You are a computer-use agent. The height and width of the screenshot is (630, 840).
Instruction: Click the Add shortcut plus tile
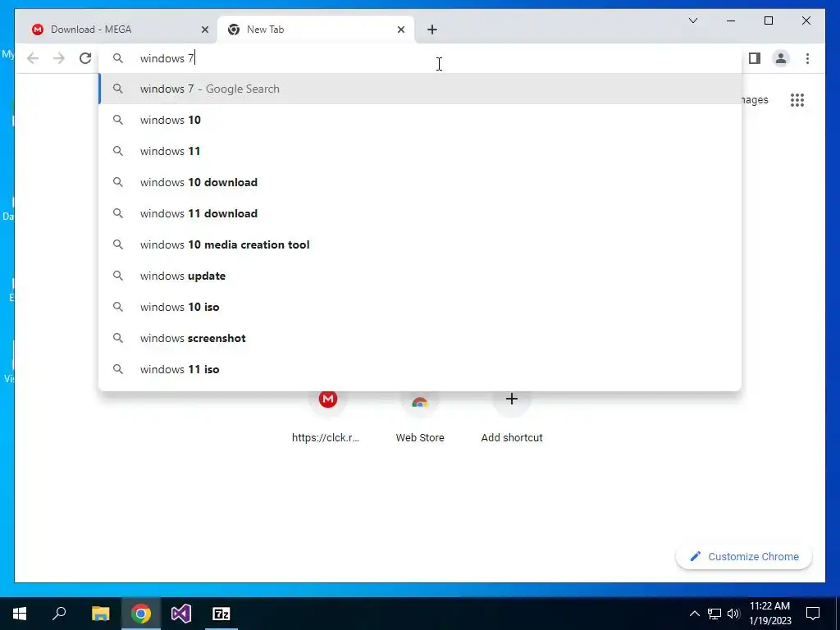(512, 416)
